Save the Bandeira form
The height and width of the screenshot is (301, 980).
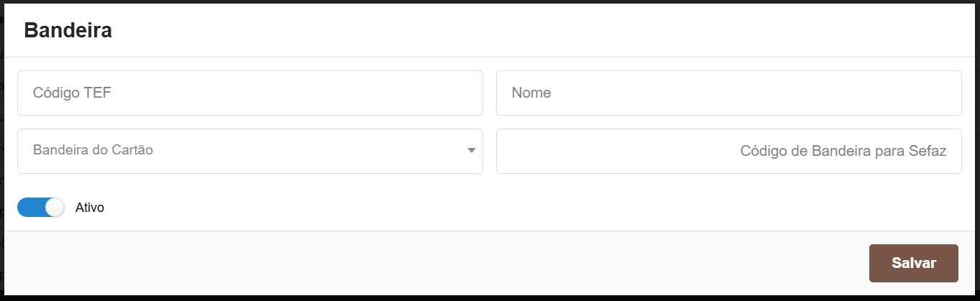[913, 263]
